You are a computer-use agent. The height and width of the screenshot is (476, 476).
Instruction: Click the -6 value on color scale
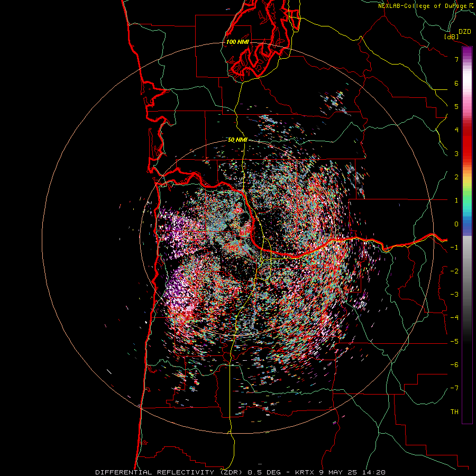click(454, 364)
